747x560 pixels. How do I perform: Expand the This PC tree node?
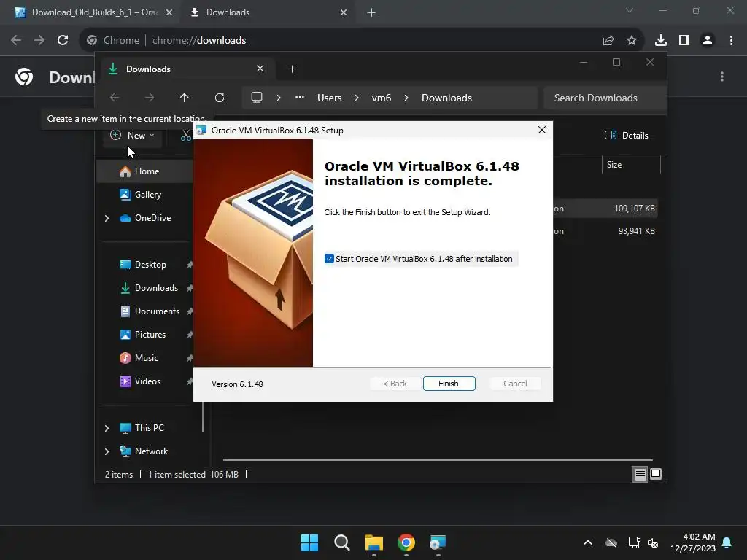click(107, 428)
